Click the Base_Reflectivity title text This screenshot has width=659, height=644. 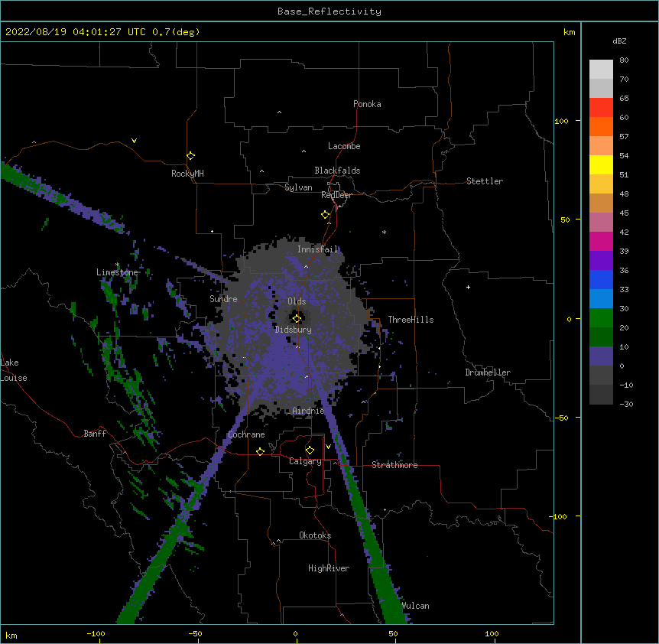(329, 11)
